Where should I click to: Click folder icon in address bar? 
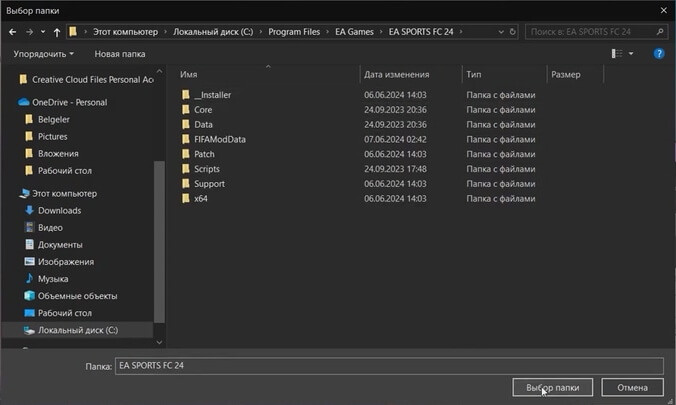point(73,31)
